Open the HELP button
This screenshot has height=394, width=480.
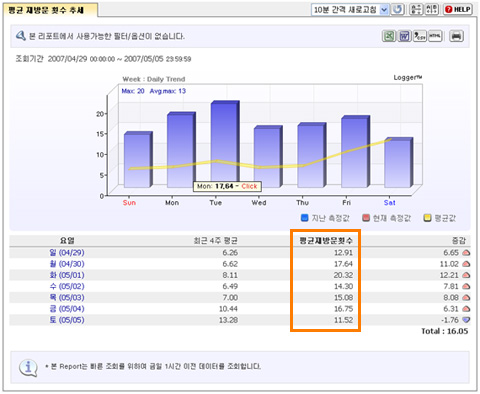[458, 9]
